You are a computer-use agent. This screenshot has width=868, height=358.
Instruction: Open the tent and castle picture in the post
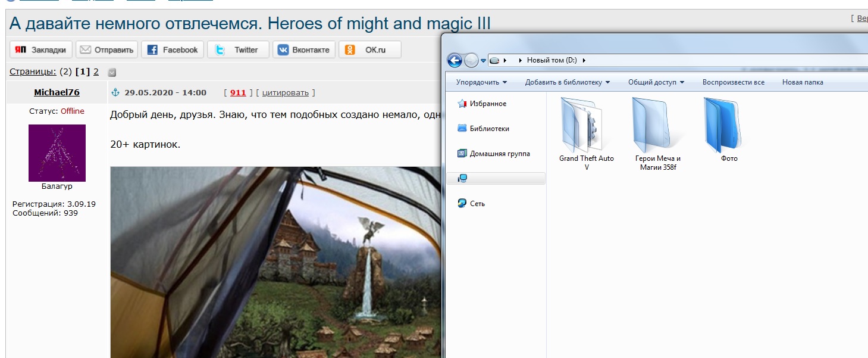(x=275, y=262)
